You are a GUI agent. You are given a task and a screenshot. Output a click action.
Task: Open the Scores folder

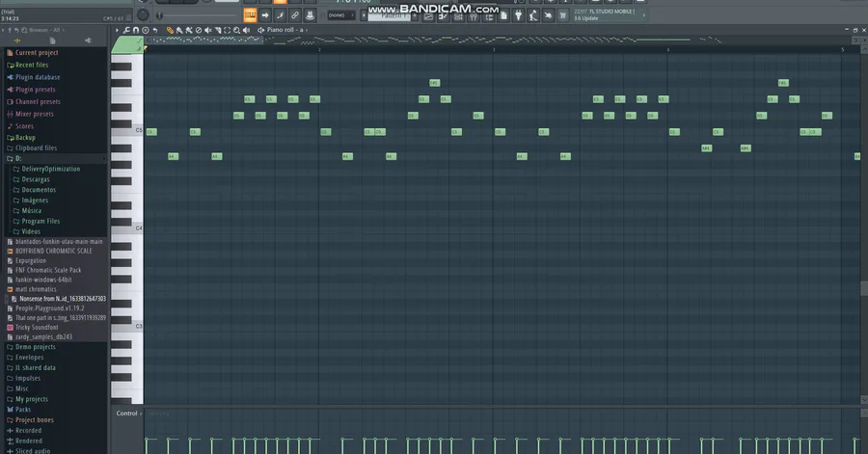[x=24, y=126]
